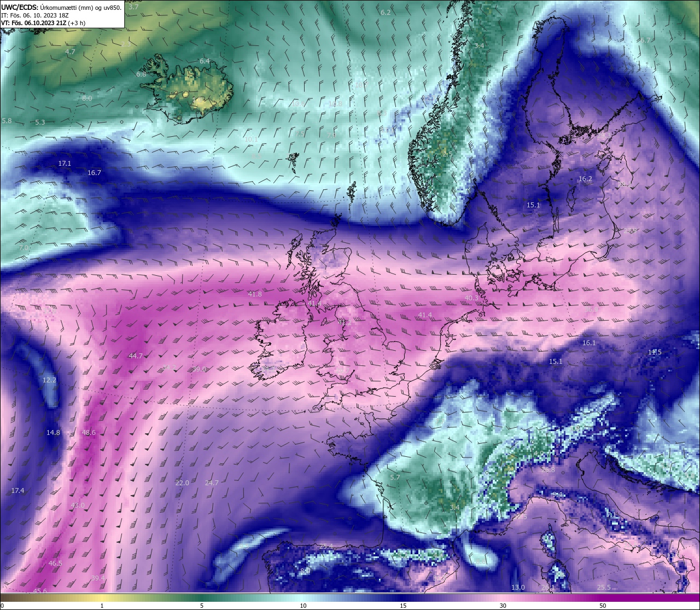Click the 14.8 value label

[53, 432]
